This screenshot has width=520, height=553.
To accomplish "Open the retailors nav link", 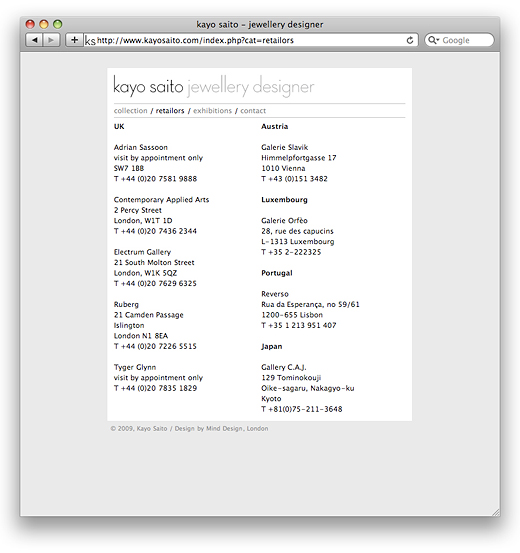I will tap(170, 111).
